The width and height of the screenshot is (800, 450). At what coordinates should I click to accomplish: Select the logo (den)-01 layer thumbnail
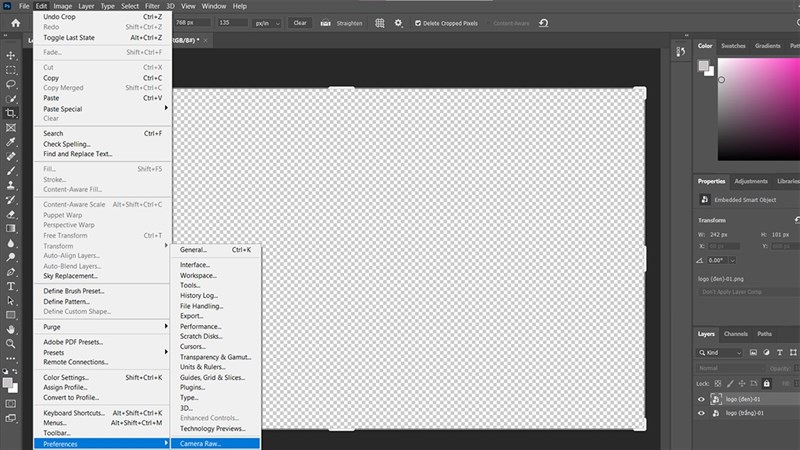click(716, 399)
